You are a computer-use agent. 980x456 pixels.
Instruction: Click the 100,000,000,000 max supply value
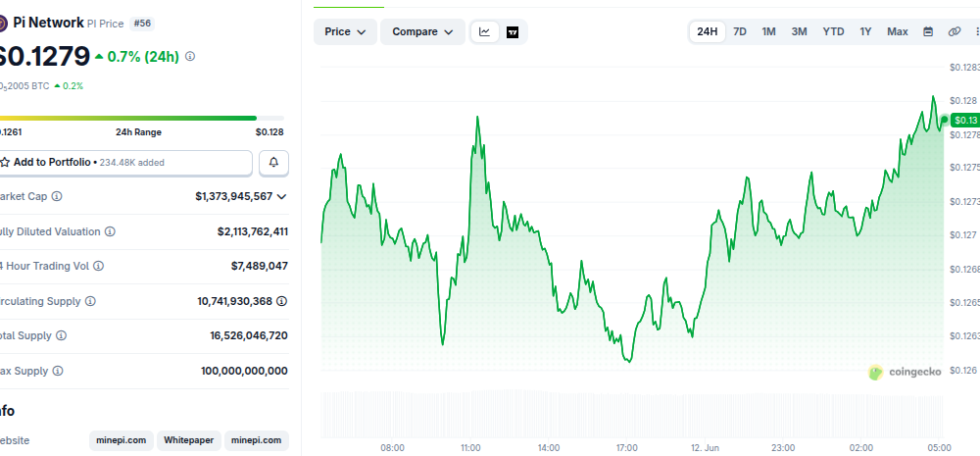[x=244, y=371]
